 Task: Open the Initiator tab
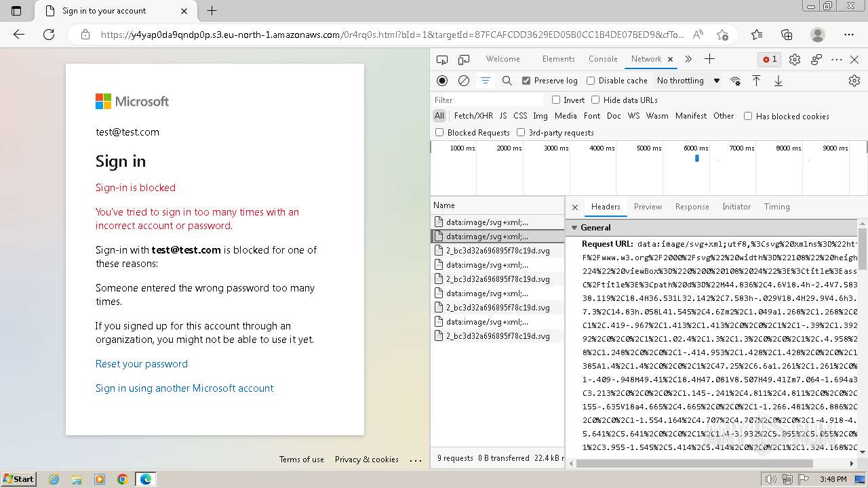coord(736,207)
